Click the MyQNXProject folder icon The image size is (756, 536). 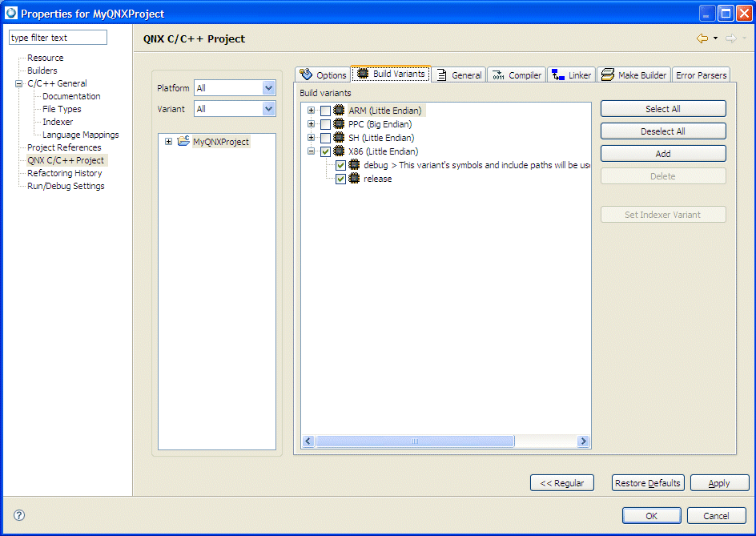(183, 142)
